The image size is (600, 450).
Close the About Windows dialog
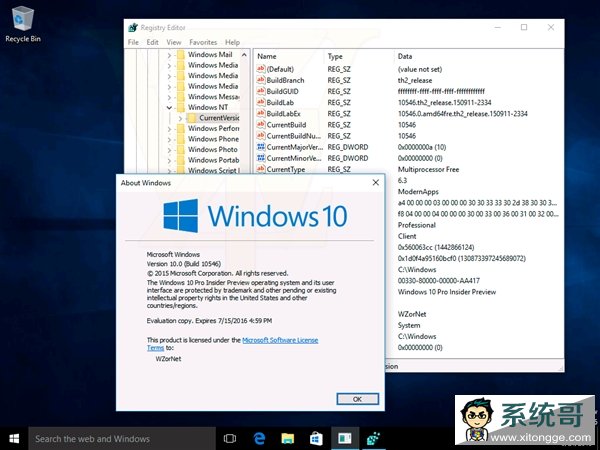tap(376, 183)
